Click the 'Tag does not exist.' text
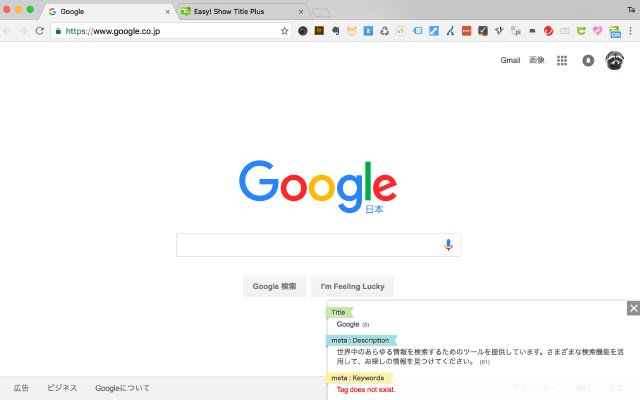This screenshot has height=400, width=640. click(366, 389)
